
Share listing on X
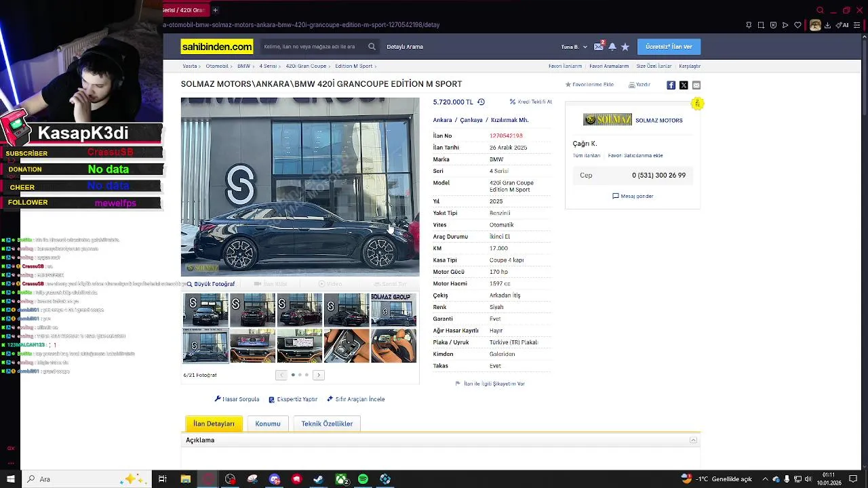[x=684, y=85]
